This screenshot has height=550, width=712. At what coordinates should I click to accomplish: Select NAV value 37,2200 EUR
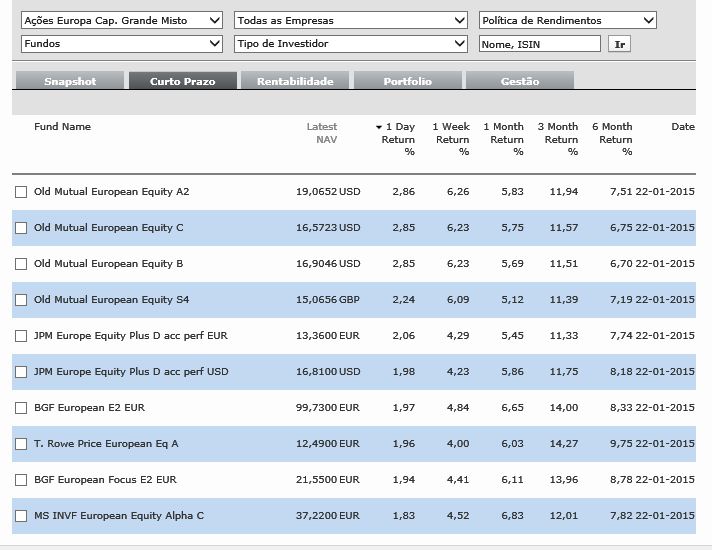point(328,515)
